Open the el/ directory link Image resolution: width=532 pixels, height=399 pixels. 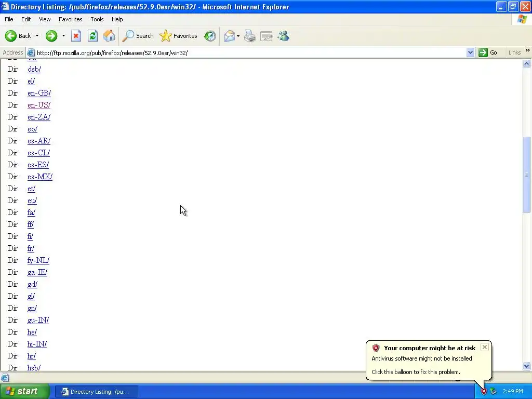[x=31, y=81]
